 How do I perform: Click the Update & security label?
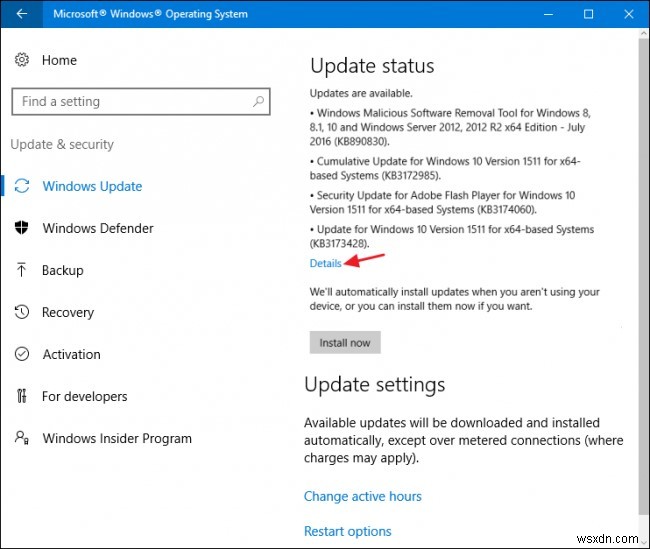tap(62, 144)
